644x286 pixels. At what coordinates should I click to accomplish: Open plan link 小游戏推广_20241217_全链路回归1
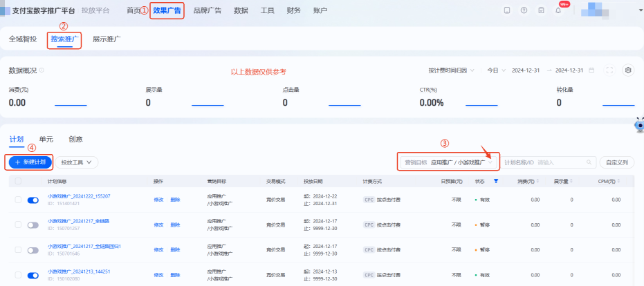tap(84, 246)
